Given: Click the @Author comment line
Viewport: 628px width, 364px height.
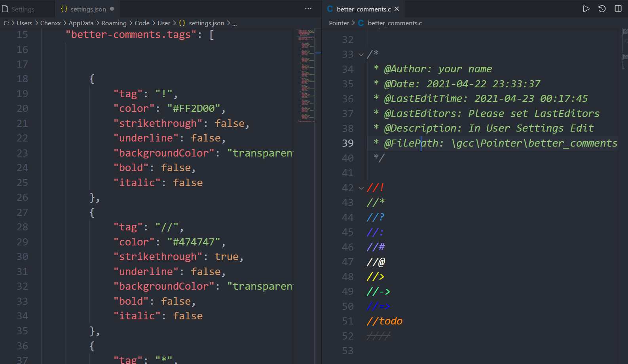Looking at the screenshot, I should (x=433, y=69).
